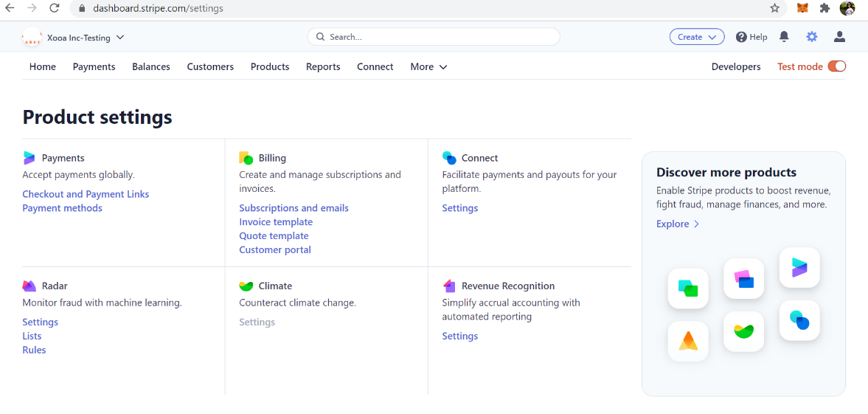Click the Product settings heading
The width and height of the screenshot is (868, 414).
(x=97, y=117)
